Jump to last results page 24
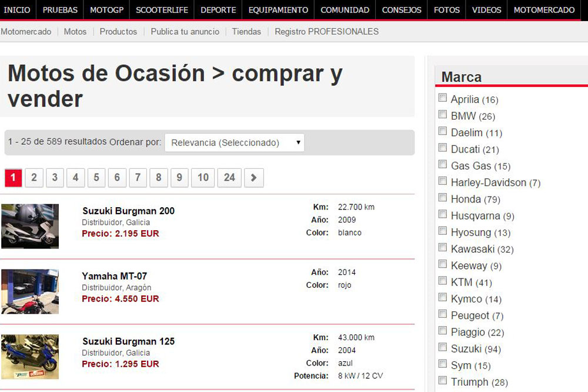 click(x=229, y=178)
